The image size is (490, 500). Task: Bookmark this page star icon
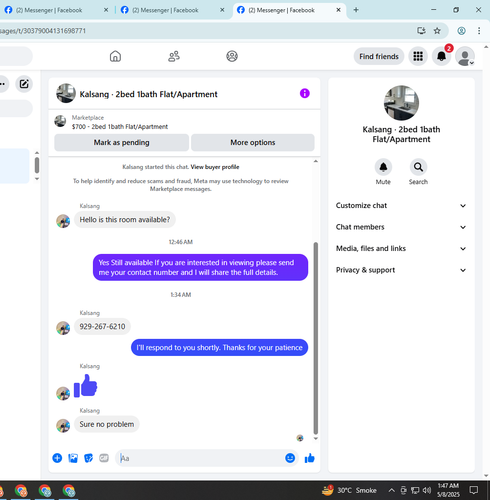[437, 31]
